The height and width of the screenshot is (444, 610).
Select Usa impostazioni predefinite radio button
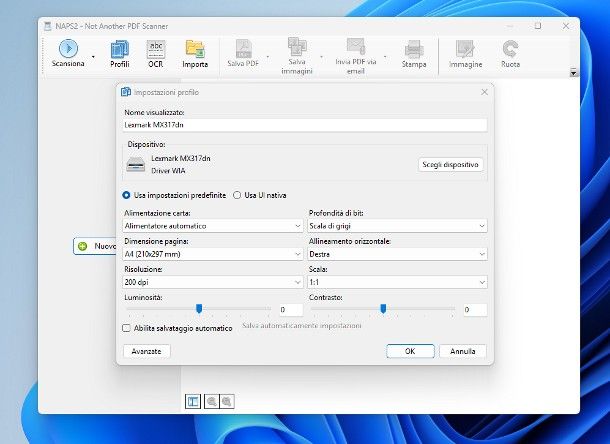(x=127, y=195)
